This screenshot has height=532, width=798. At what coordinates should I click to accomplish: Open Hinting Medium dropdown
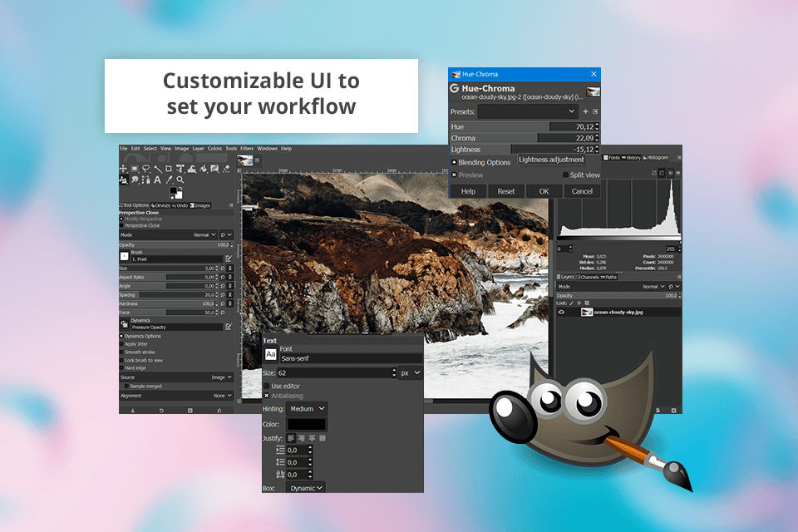click(x=307, y=409)
